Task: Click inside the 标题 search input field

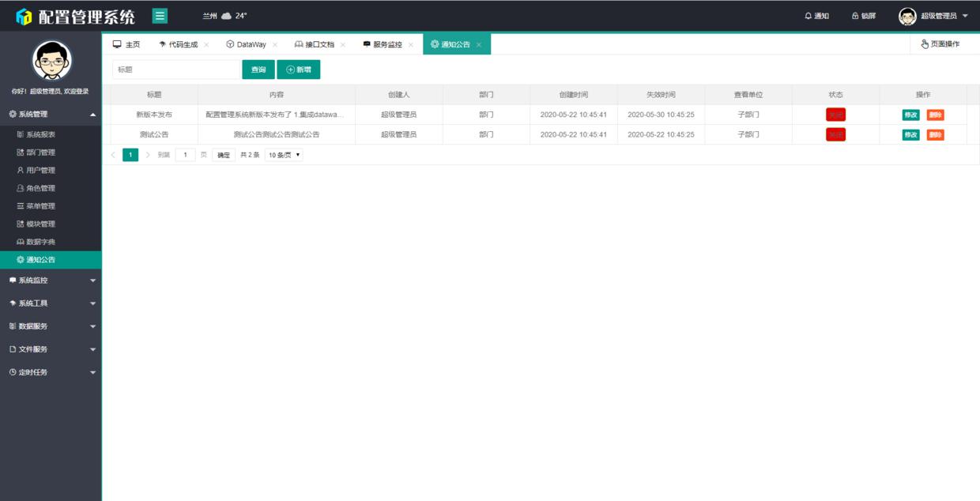Action: point(172,70)
